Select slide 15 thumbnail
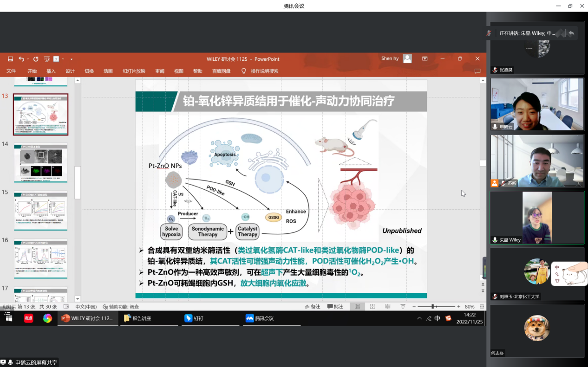588x367 pixels. pyautogui.click(x=41, y=211)
